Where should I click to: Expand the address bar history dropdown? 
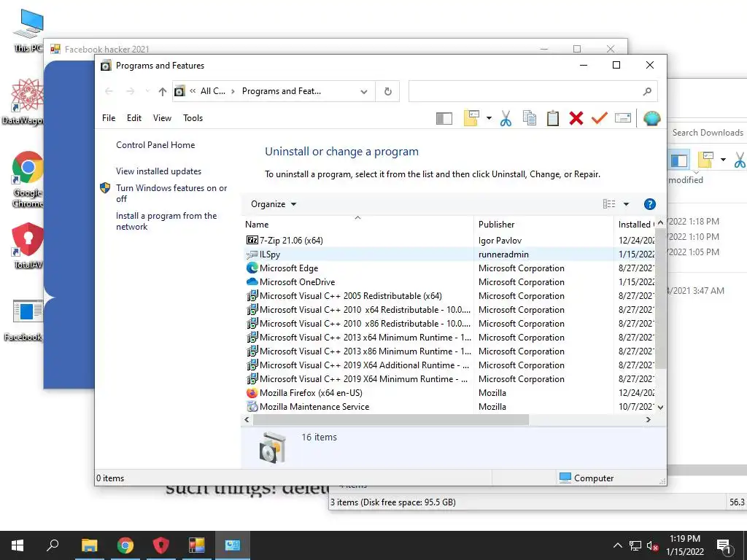[364, 91]
